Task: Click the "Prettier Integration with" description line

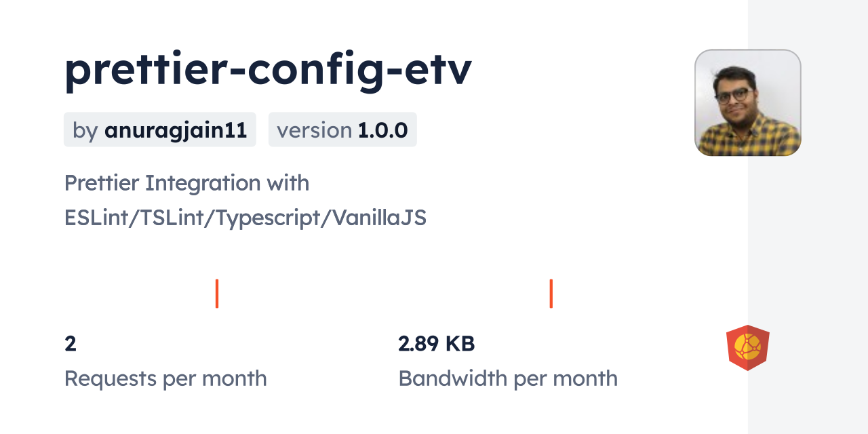Action: point(186,183)
